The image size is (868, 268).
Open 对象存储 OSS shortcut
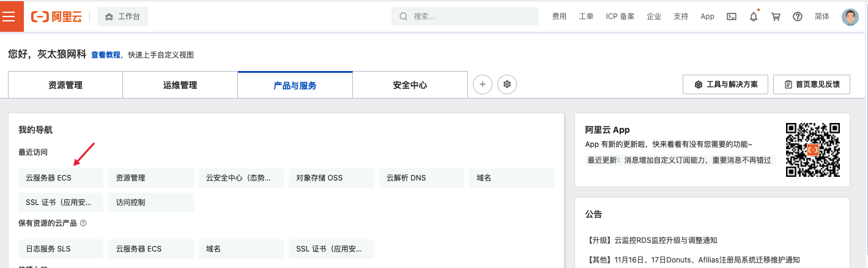click(x=331, y=178)
